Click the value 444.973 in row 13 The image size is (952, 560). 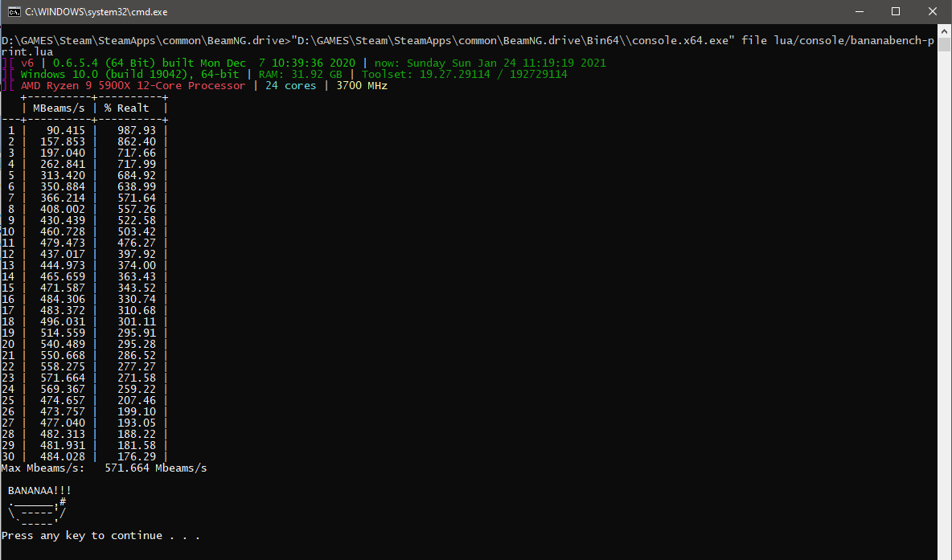coord(63,265)
